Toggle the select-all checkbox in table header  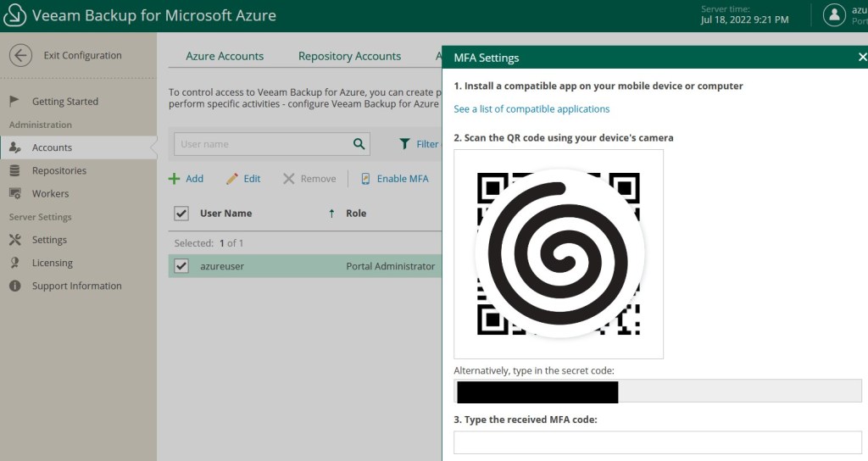point(181,214)
